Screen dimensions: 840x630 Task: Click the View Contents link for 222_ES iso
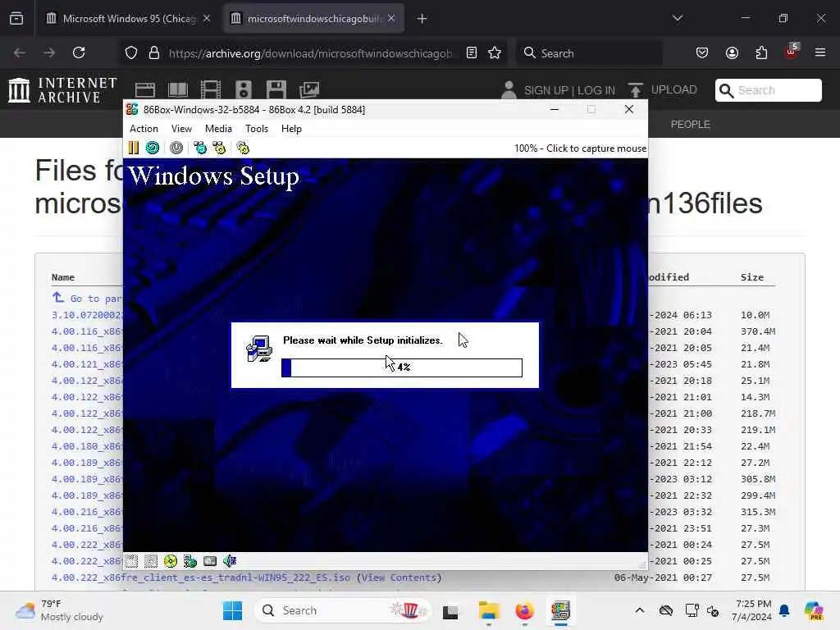(399, 577)
